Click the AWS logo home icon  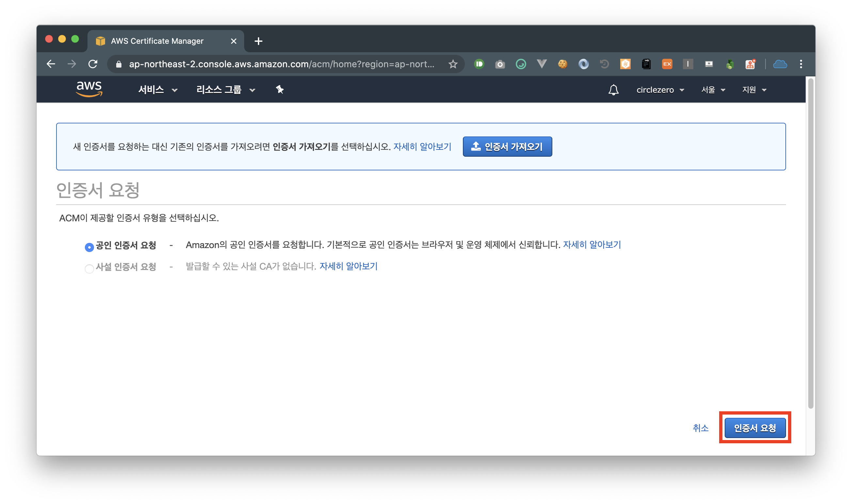tap(89, 89)
